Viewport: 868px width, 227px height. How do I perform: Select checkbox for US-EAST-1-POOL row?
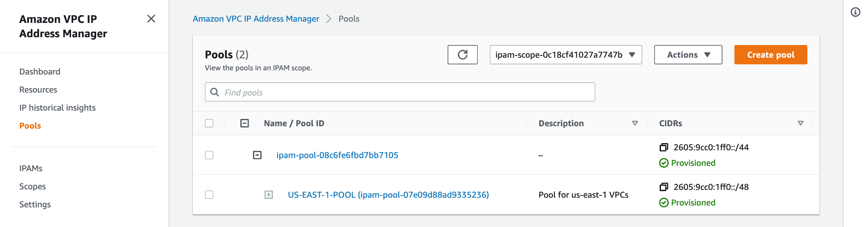click(x=209, y=195)
